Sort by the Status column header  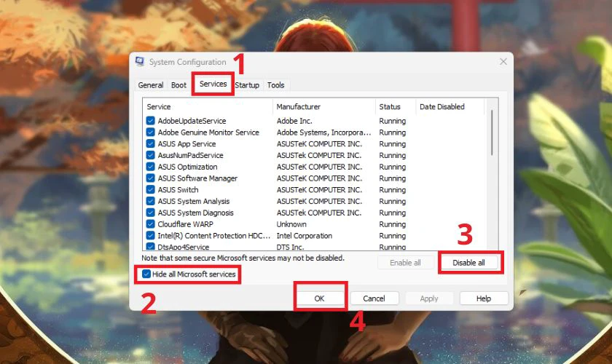pos(396,106)
